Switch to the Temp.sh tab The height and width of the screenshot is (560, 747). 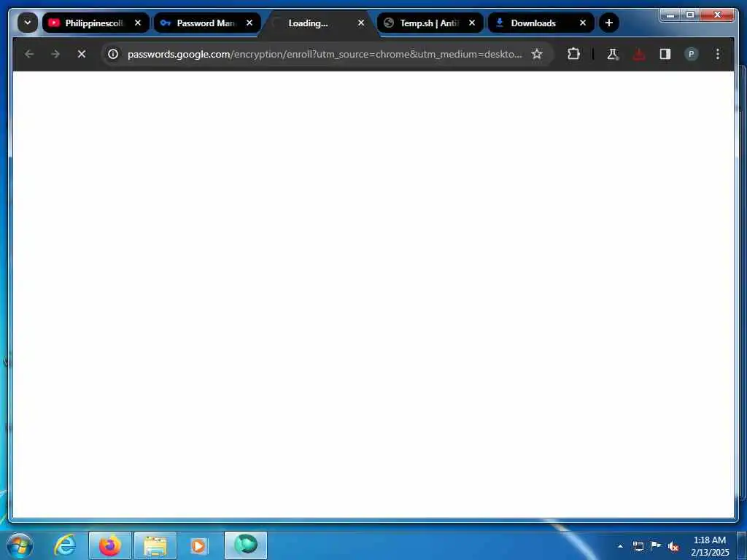[x=430, y=23]
